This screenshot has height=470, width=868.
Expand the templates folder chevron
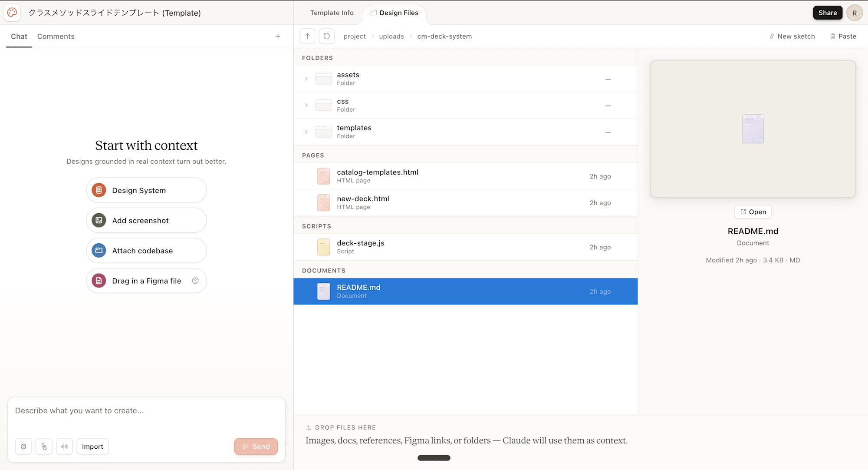[x=306, y=132]
